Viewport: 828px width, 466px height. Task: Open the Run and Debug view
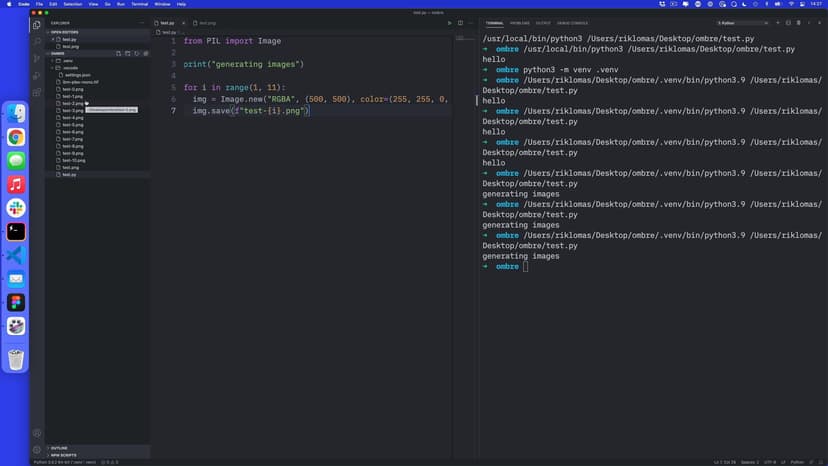(37, 73)
